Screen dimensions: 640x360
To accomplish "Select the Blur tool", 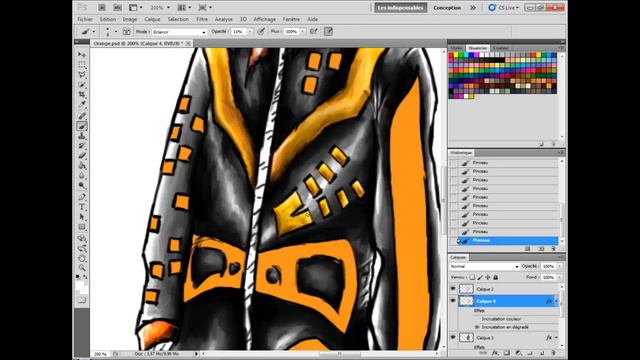I will click(82, 176).
